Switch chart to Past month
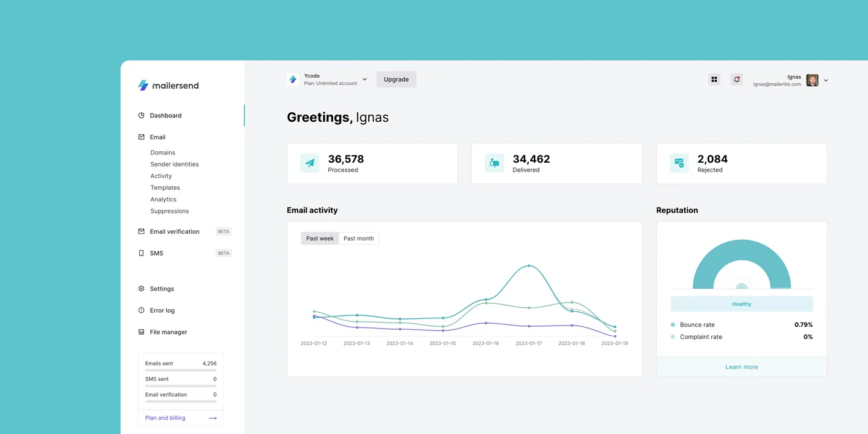The height and width of the screenshot is (434, 868). tap(359, 239)
